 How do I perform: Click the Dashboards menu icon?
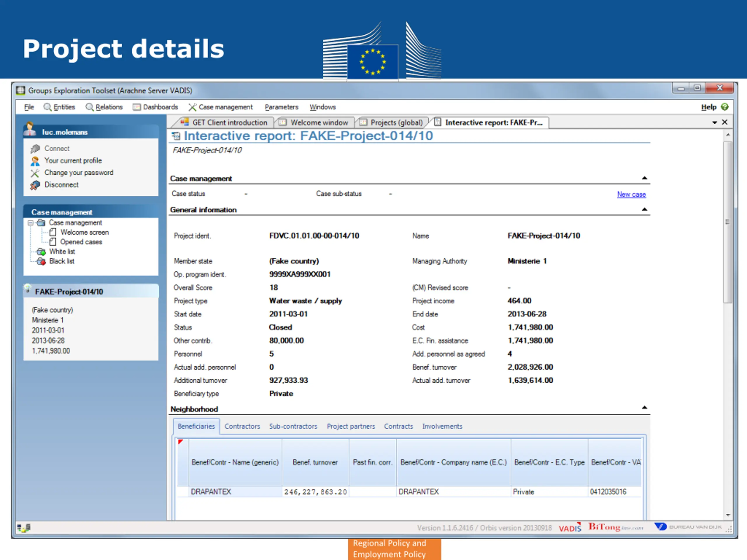pyautogui.click(x=137, y=107)
